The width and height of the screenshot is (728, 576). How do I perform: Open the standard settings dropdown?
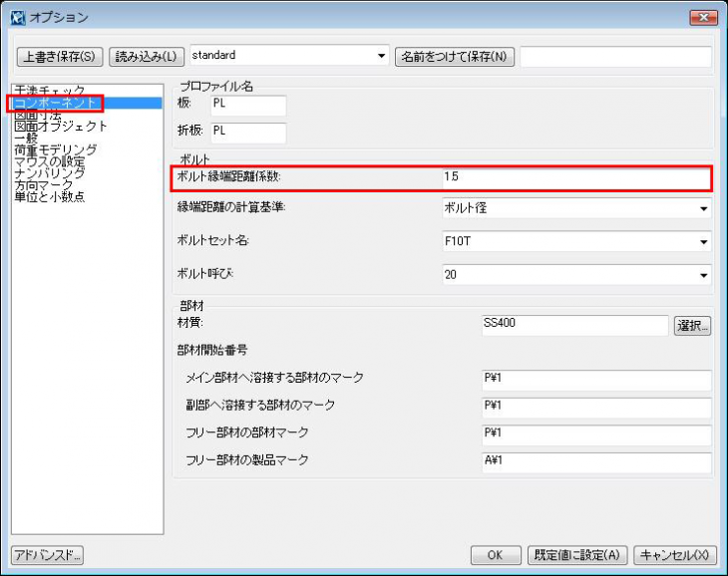click(289, 56)
